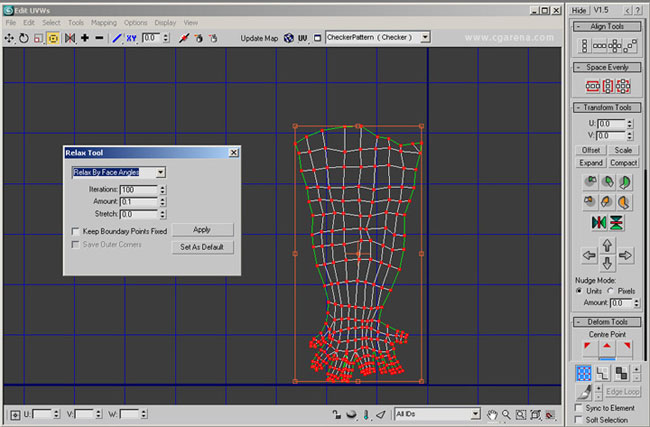Open the CheckerPattern map dropdown
This screenshot has width=650, height=427.
click(x=425, y=37)
